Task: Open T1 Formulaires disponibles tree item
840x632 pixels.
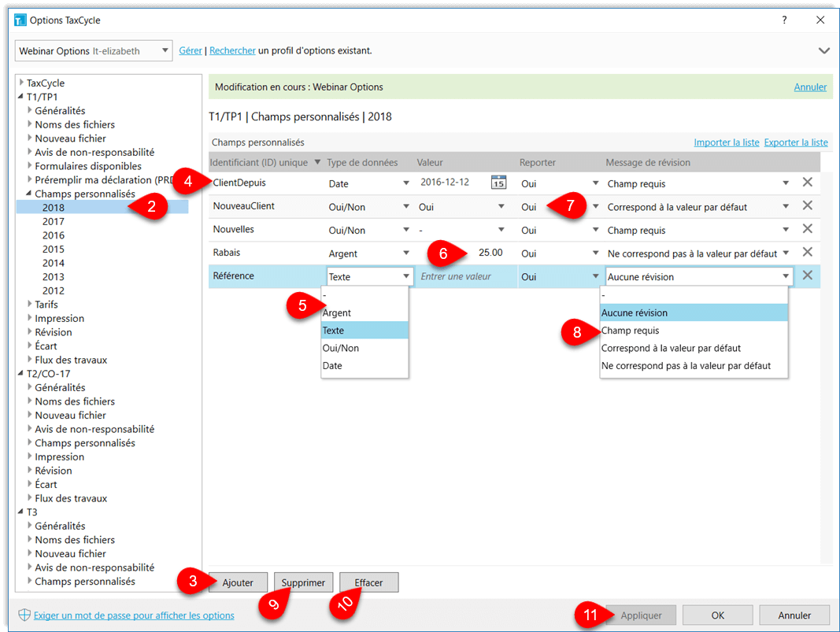Action: tap(88, 166)
